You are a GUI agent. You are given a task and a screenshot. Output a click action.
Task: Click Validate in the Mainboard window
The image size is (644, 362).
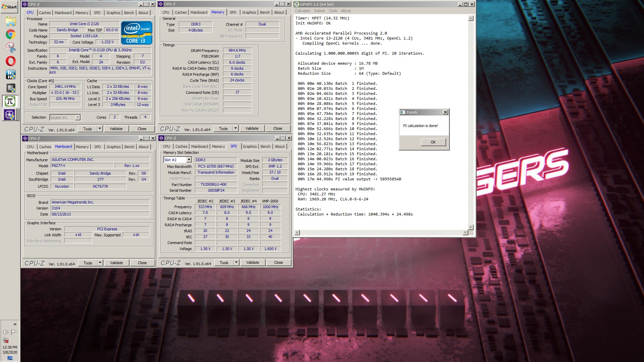[x=116, y=263]
